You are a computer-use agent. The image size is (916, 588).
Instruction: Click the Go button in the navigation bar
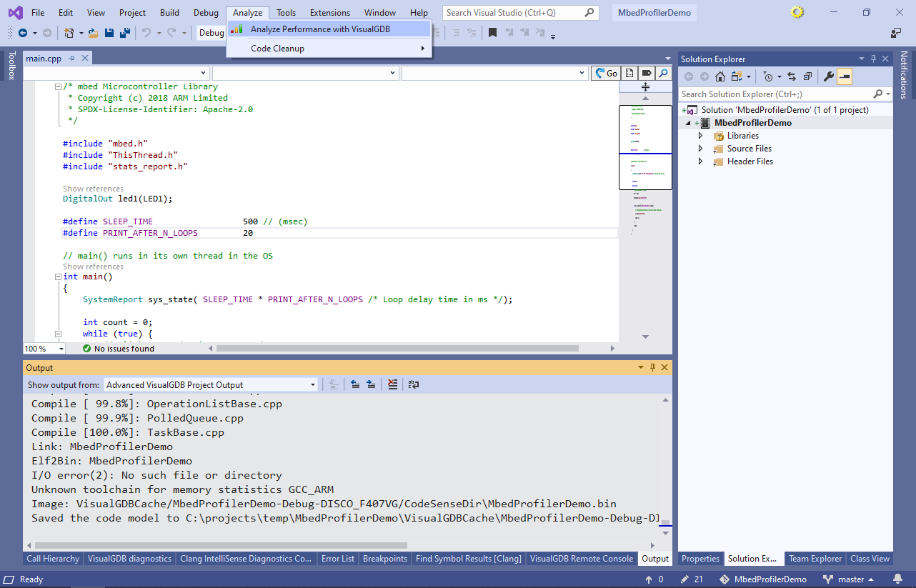pyautogui.click(x=606, y=73)
